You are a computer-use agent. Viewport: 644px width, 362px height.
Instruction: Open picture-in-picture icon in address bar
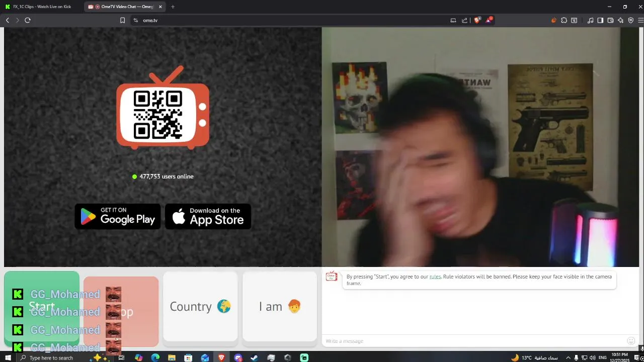point(453,20)
